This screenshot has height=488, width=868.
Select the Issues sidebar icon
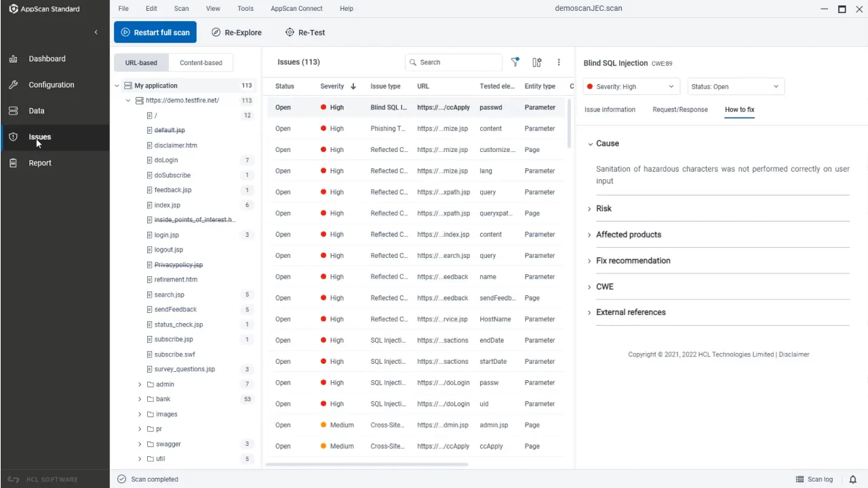[x=39, y=136]
